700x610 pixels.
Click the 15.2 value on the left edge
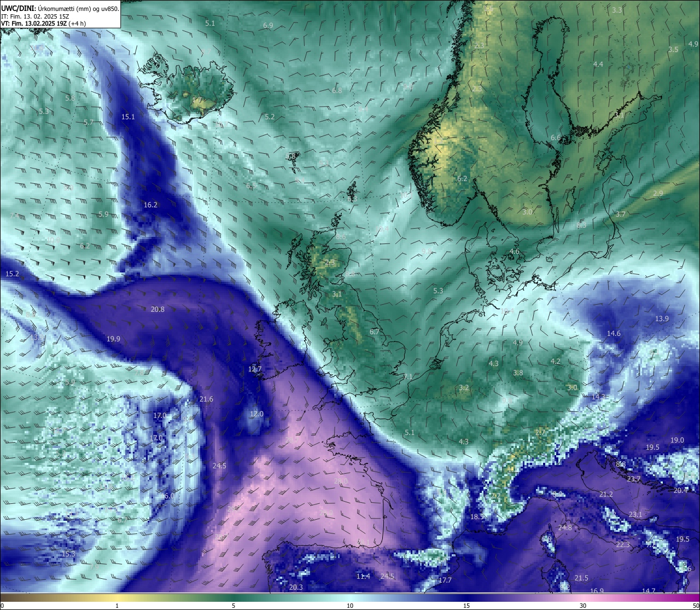pos(12,274)
